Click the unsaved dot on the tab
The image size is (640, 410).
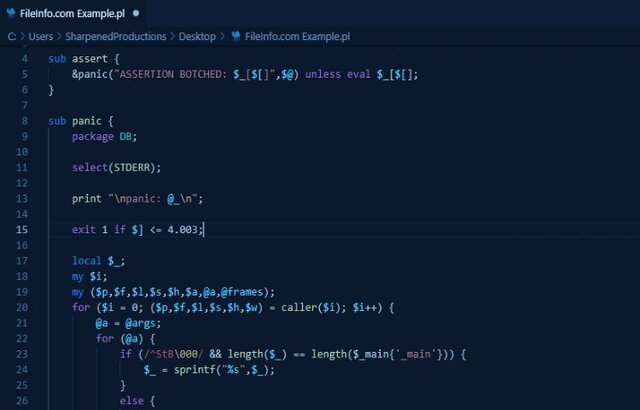(x=136, y=13)
